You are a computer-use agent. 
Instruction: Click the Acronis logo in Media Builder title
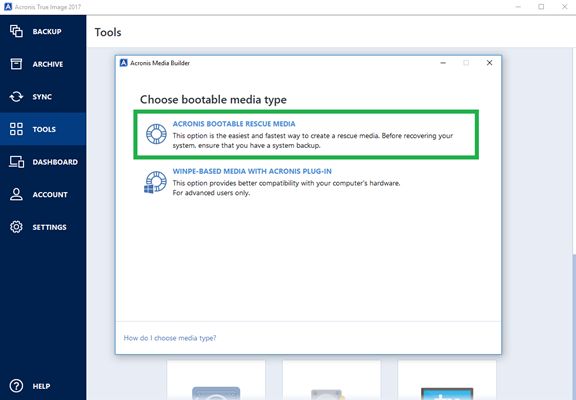124,63
